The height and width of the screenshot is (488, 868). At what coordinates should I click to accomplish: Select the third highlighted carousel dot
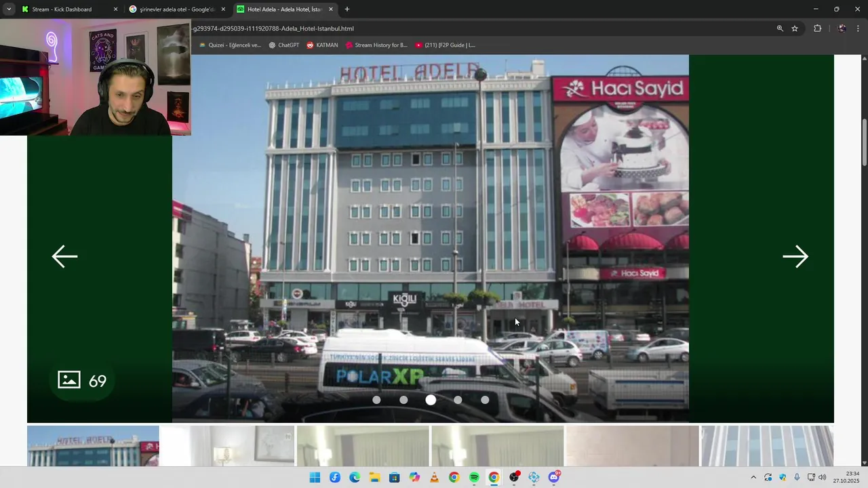[x=431, y=400]
